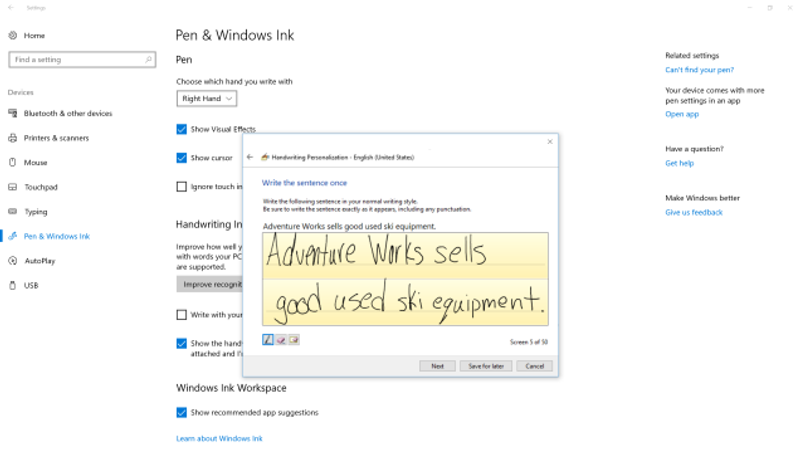The height and width of the screenshot is (450, 800).
Task: Close the Handwriting Personalization dialog
Action: tap(549, 142)
